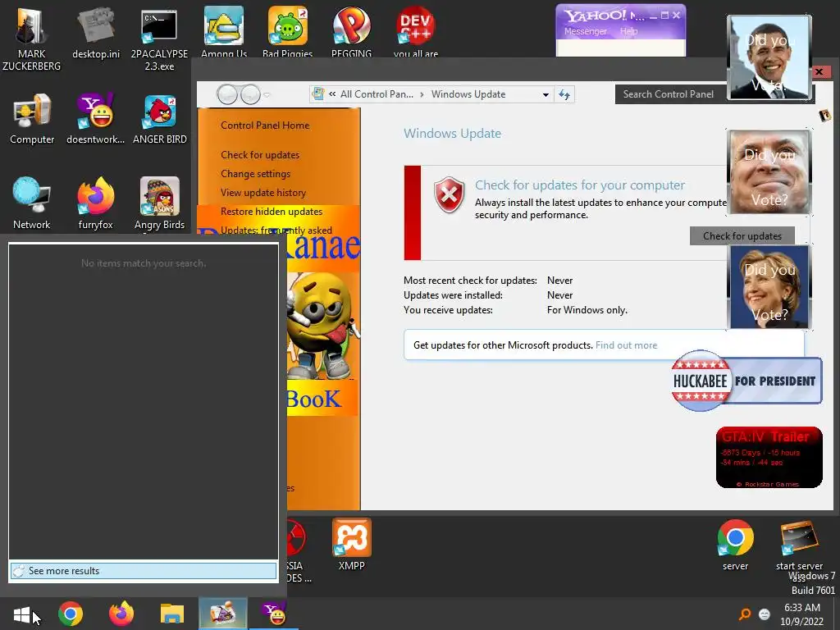Click the back navigation button in Control Panel
Image resolution: width=840 pixels, height=630 pixels.
pos(227,95)
